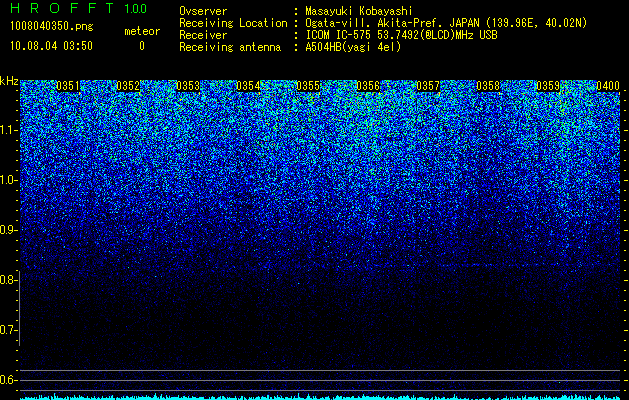
Task: Click the 0358 time marker
Action: pyautogui.click(x=488, y=86)
